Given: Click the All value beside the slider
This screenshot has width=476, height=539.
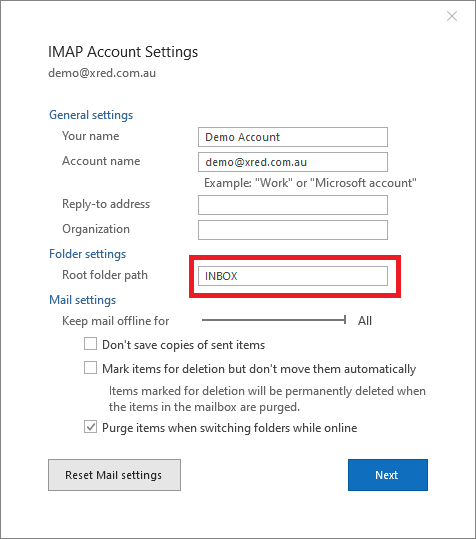Looking at the screenshot, I should (365, 321).
